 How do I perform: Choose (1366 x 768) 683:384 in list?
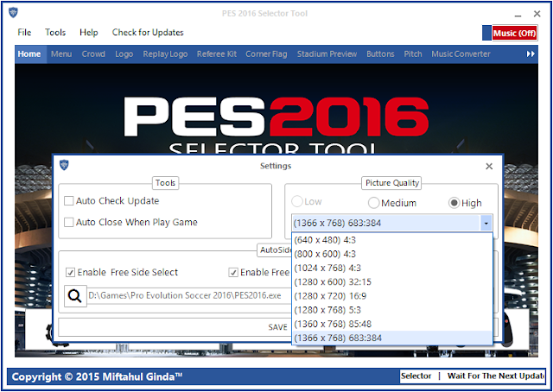[x=392, y=338]
